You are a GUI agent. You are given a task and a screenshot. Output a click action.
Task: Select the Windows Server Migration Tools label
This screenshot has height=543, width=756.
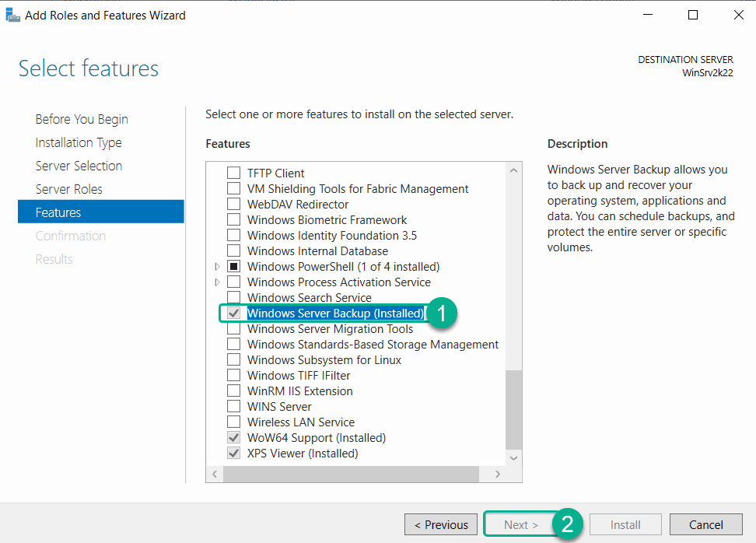click(331, 329)
